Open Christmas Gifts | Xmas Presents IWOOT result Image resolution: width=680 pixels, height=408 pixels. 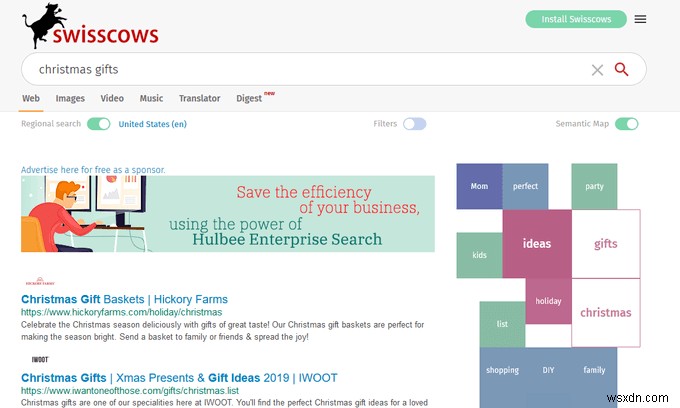tap(179, 378)
